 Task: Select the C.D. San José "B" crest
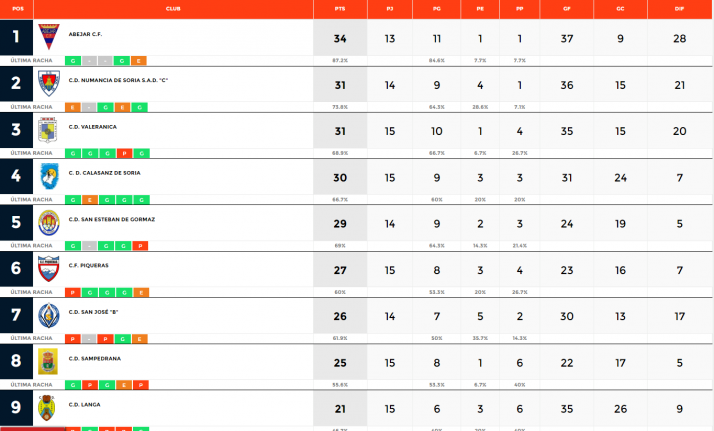click(x=47, y=315)
